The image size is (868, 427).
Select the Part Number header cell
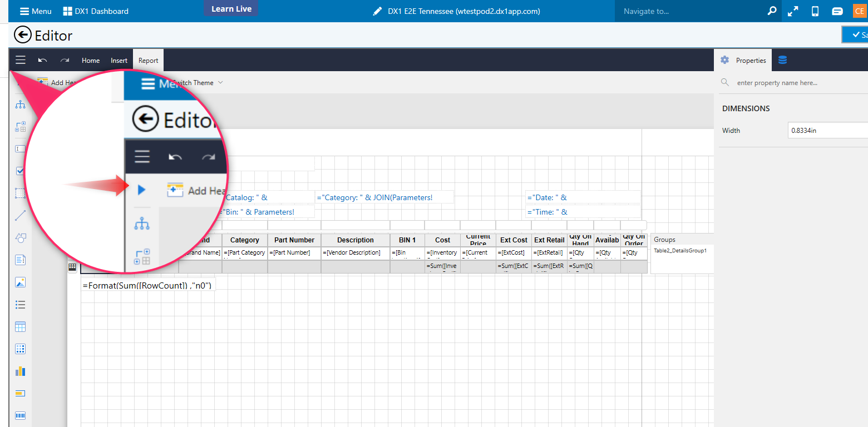tap(294, 240)
